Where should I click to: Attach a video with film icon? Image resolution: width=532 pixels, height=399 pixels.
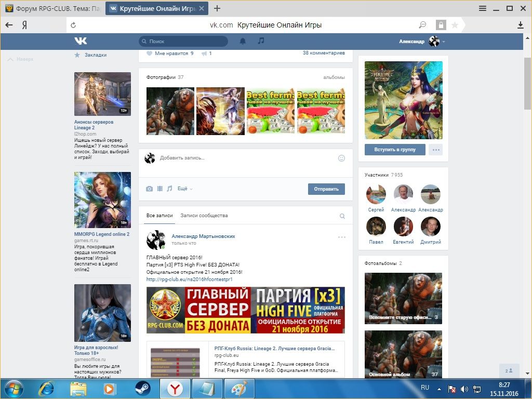(x=160, y=189)
